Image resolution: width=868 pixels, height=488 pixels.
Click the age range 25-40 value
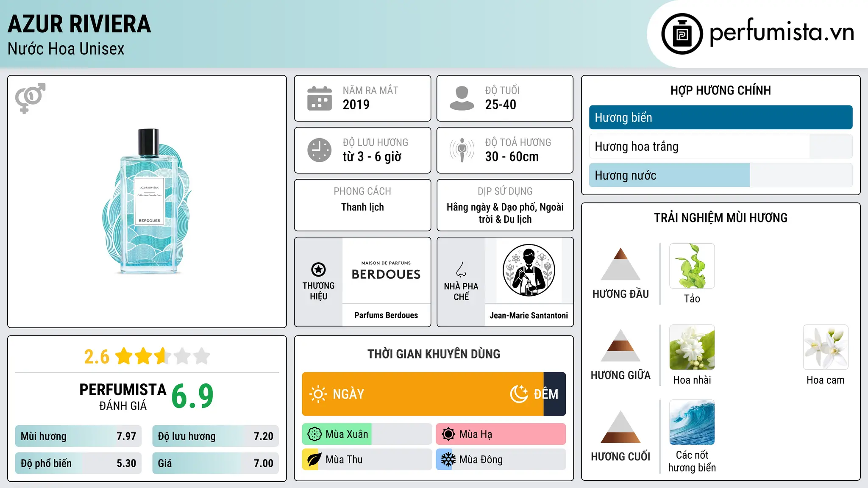click(x=501, y=105)
